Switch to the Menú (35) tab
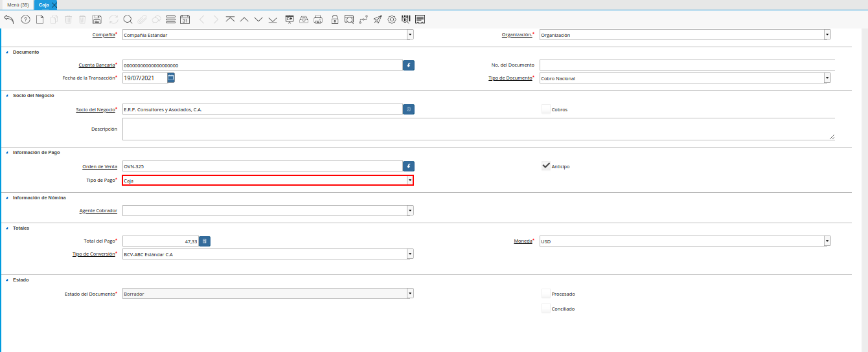Viewport: 868px width, 352px height. [17, 5]
